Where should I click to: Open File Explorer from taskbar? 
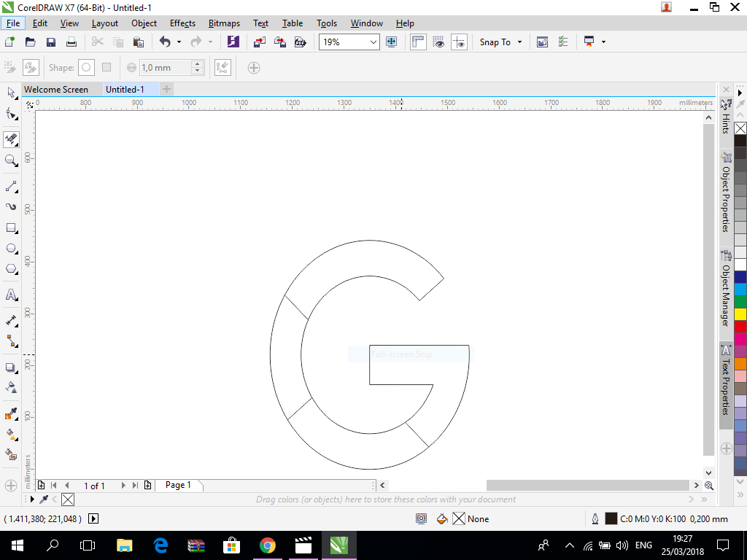tap(124, 545)
